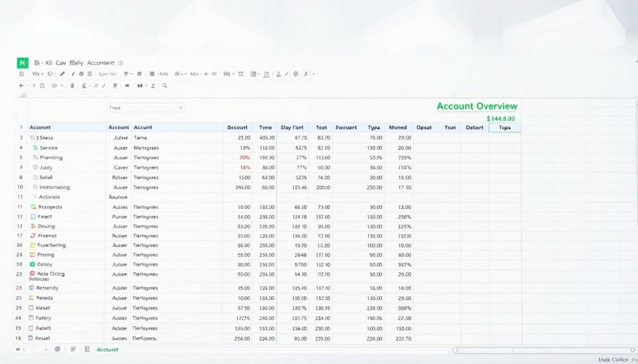Open the align icon dropdown after 'Apnt Wr'
Viewport: 638px width, 364px height.
click(x=128, y=74)
